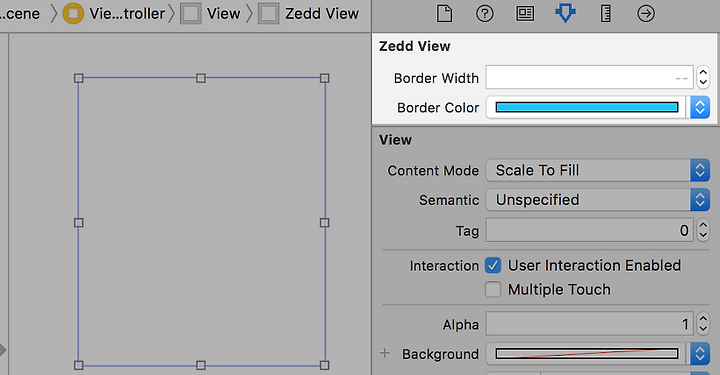Open the File inspector

[x=444, y=14]
